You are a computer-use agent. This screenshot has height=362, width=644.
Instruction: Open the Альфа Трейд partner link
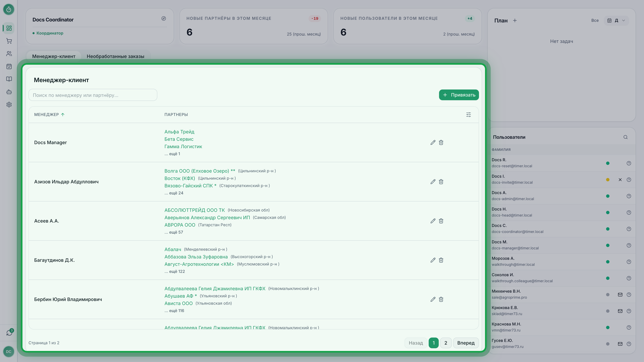pyautogui.click(x=179, y=132)
